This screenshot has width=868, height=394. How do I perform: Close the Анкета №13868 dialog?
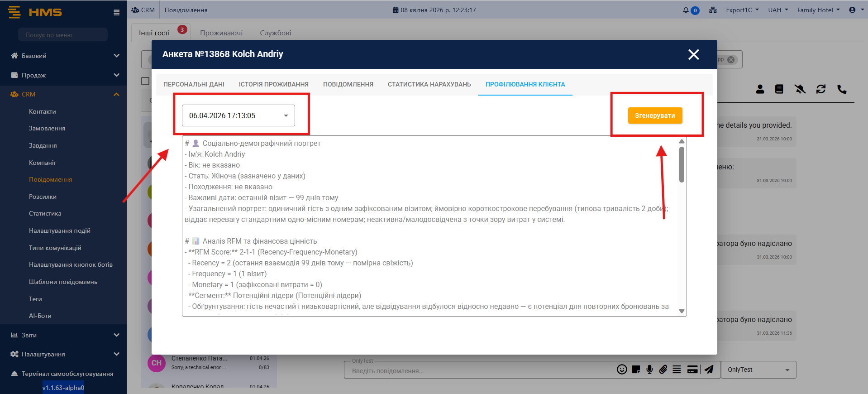coord(693,54)
